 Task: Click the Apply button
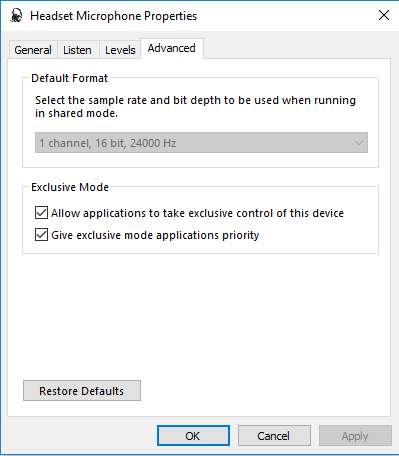point(355,436)
